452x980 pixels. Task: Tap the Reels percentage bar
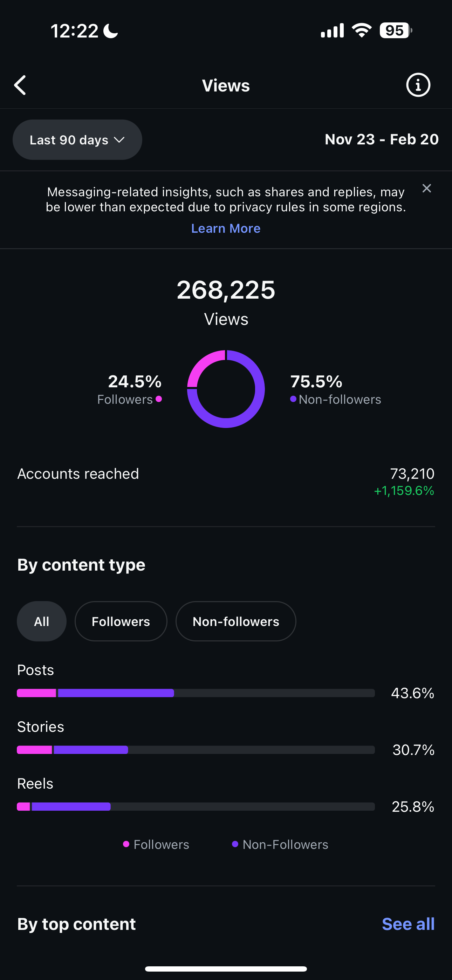(x=196, y=807)
